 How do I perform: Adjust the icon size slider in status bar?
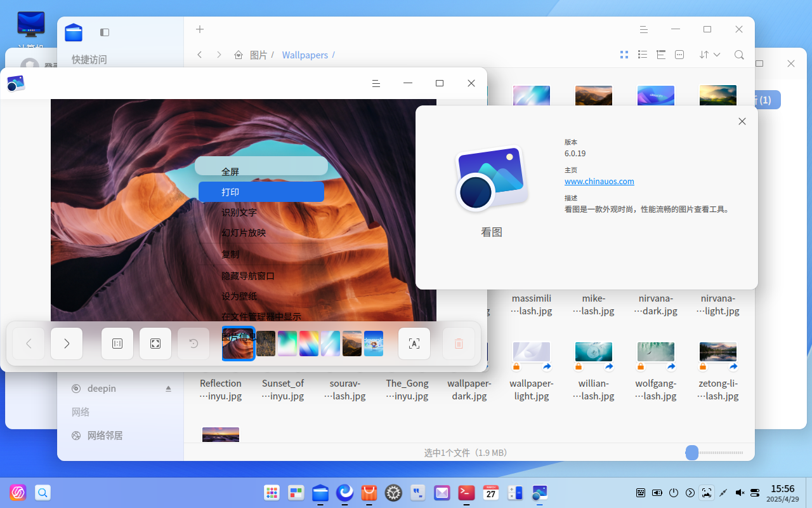coord(692,453)
